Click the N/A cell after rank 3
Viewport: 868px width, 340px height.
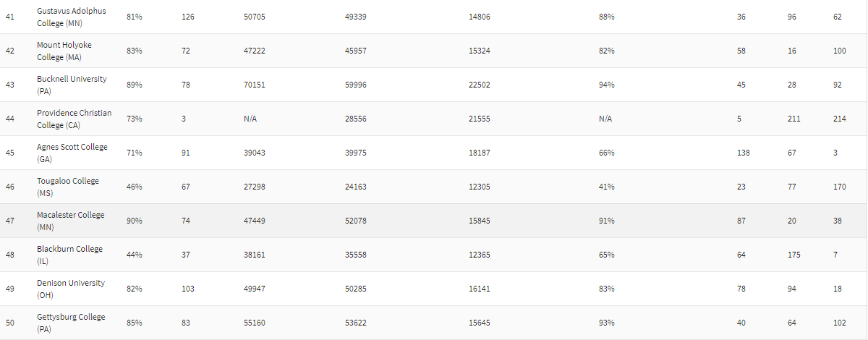[250, 119]
